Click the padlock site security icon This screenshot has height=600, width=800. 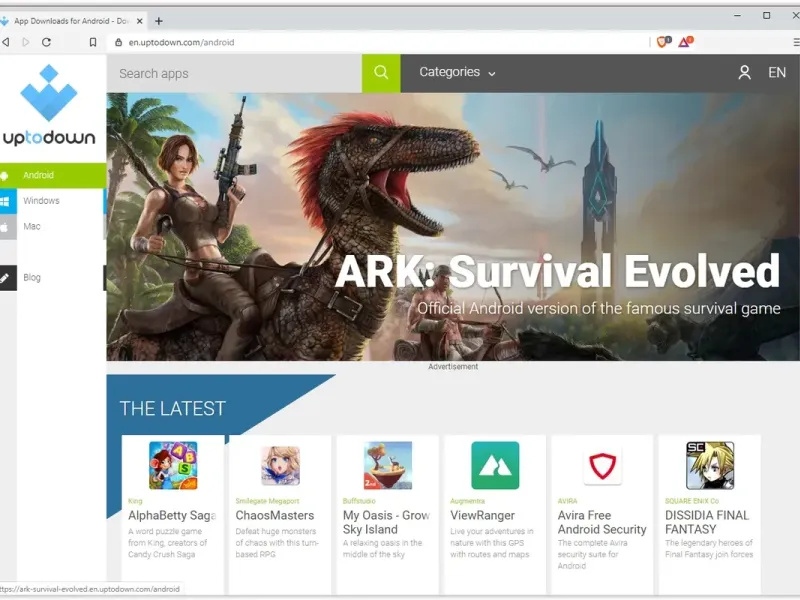pyautogui.click(x=118, y=42)
